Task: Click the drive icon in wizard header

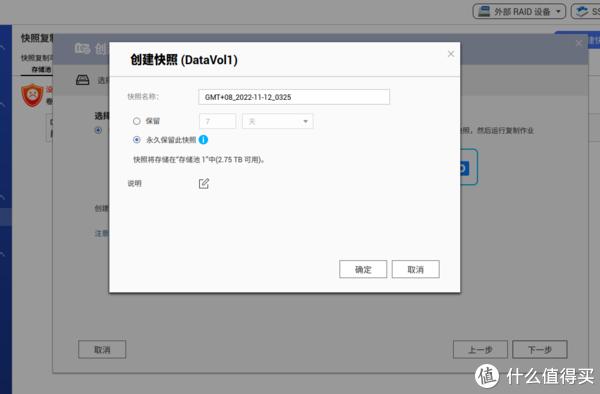Action: pos(82,80)
